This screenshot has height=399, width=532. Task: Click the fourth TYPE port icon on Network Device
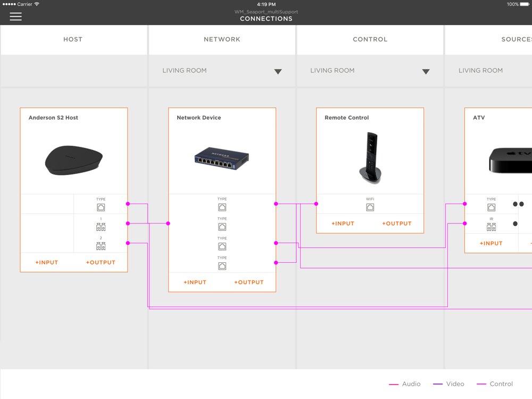tap(222, 266)
